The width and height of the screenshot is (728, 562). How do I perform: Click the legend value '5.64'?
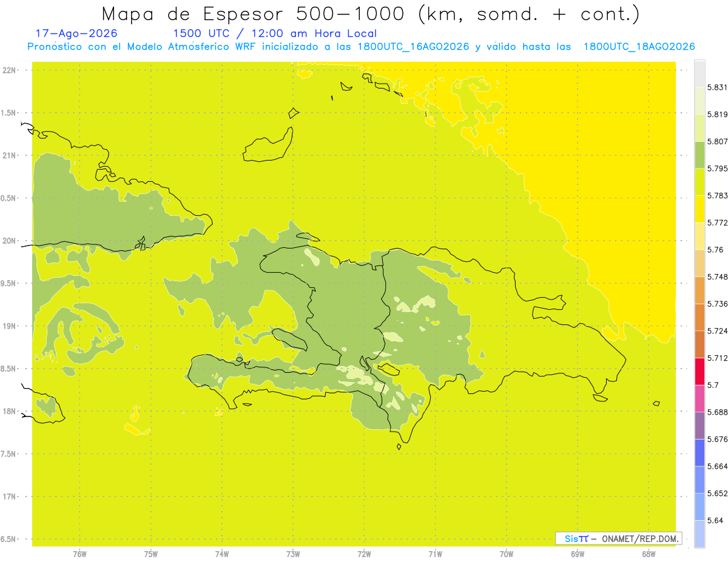[x=715, y=520]
